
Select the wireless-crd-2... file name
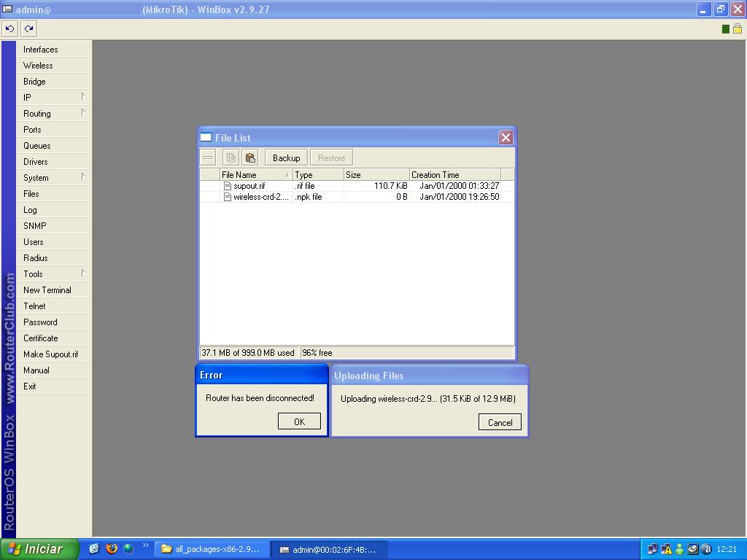(x=260, y=197)
